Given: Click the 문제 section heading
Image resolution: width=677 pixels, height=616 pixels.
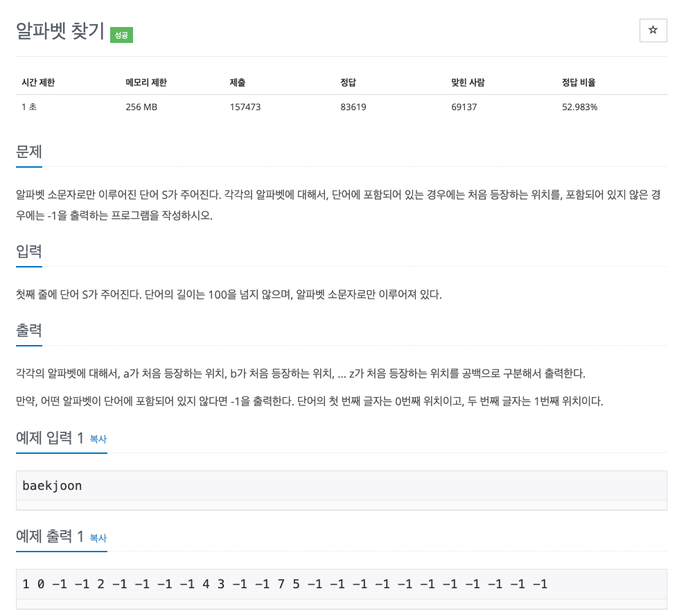Looking at the screenshot, I should click(x=29, y=152).
